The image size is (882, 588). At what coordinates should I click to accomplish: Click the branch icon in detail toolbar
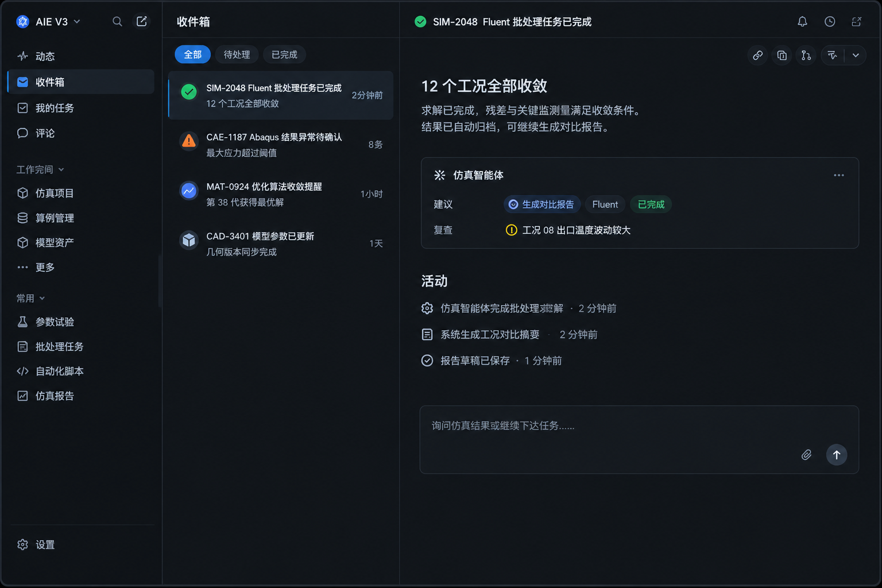click(x=806, y=55)
